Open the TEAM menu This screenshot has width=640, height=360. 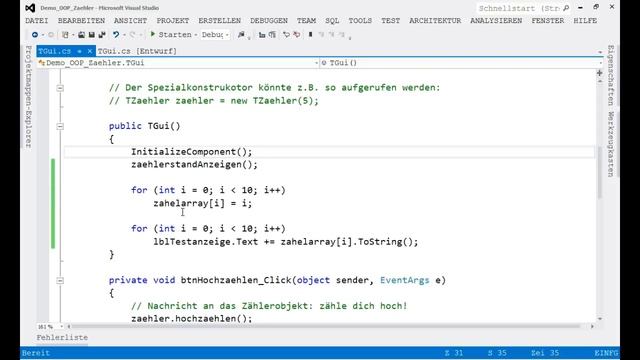[x=306, y=20]
